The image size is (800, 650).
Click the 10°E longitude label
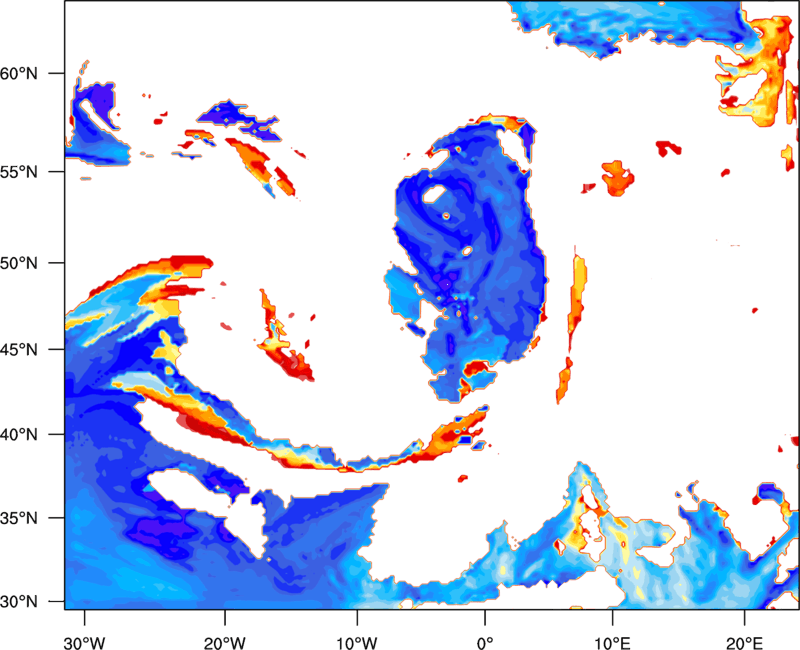click(x=612, y=643)
